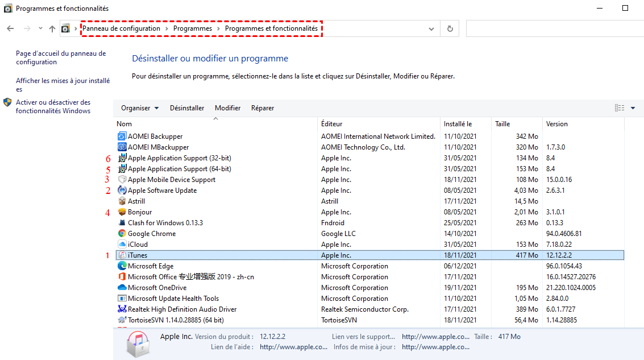The height and width of the screenshot is (360, 644).
Task: Click the Google Chrome icon in list
Action: 122,233
